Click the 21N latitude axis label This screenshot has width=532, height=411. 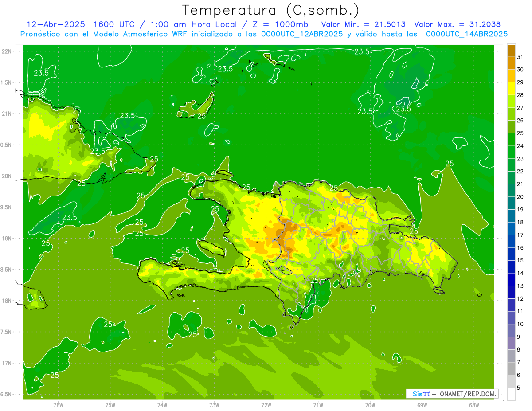click(x=8, y=114)
